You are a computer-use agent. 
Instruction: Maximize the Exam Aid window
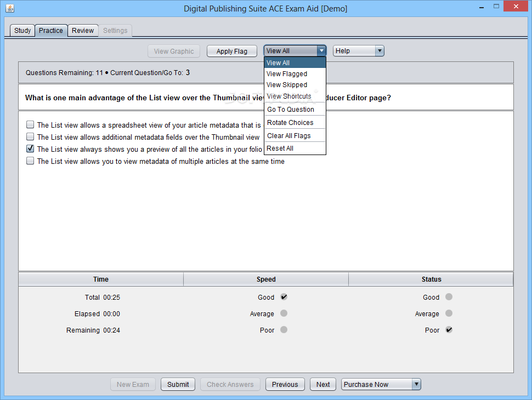tap(496, 7)
